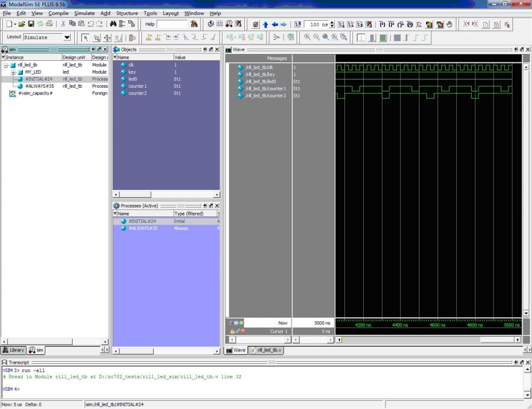
Task: Open Find with the binoculars icon
Action: coord(113,24)
